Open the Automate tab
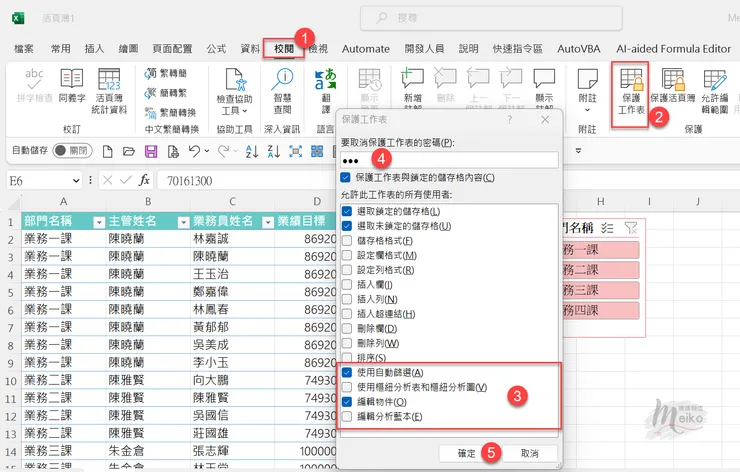Screen dimensions: 740x472 pyautogui.click(x=366, y=49)
